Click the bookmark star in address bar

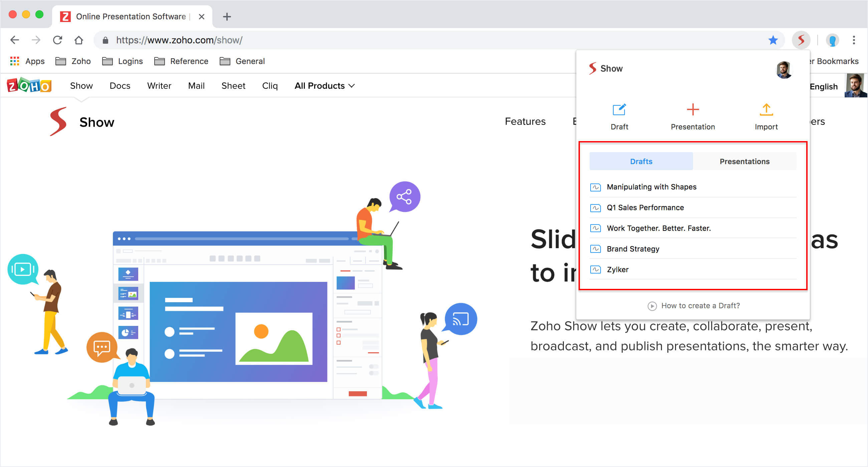coord(773,40)
